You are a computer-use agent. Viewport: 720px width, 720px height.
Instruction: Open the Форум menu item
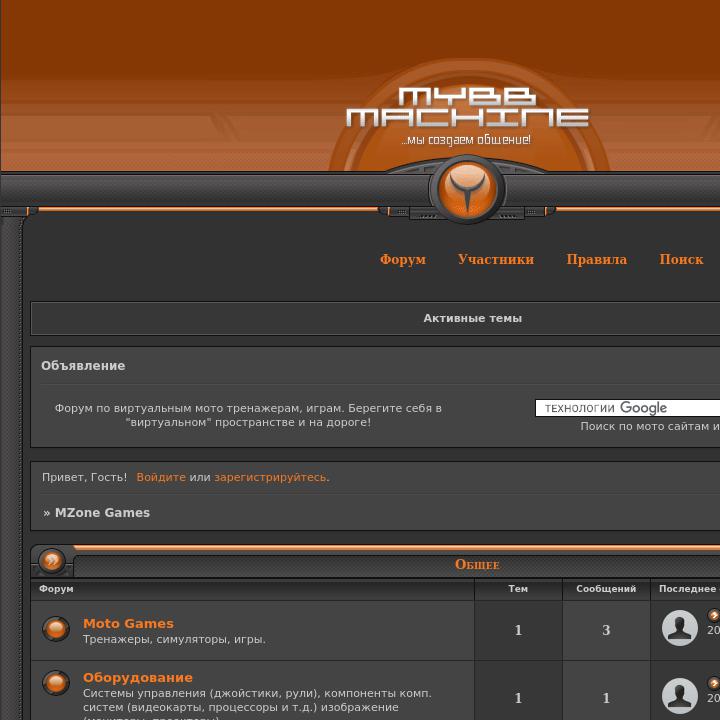(x=403, y=259)
